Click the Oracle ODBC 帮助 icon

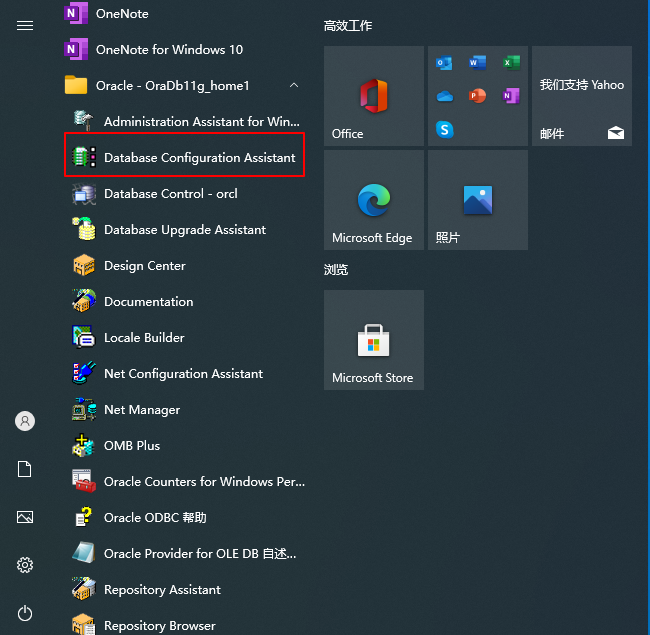click(84, 517)
